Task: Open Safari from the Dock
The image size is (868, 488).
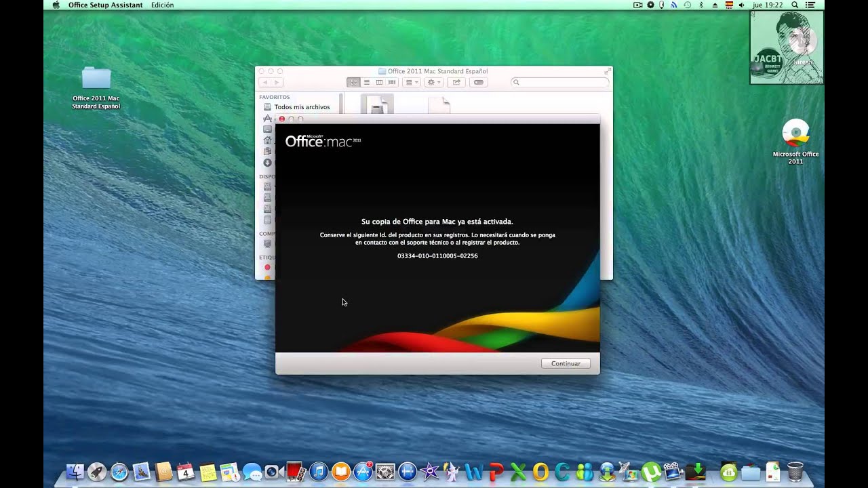Action: [x=119, y=472]
